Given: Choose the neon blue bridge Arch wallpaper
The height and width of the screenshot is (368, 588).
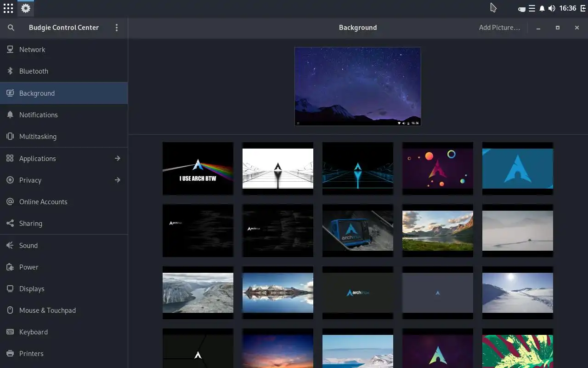Looking at the screenshot, I should (358, 168).
